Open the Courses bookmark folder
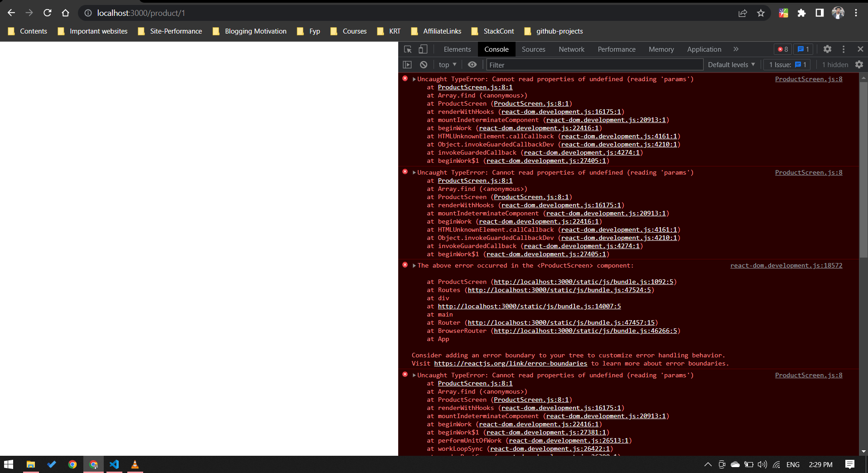868x473 pixels. pyautogui.click(x=348, y=31)
